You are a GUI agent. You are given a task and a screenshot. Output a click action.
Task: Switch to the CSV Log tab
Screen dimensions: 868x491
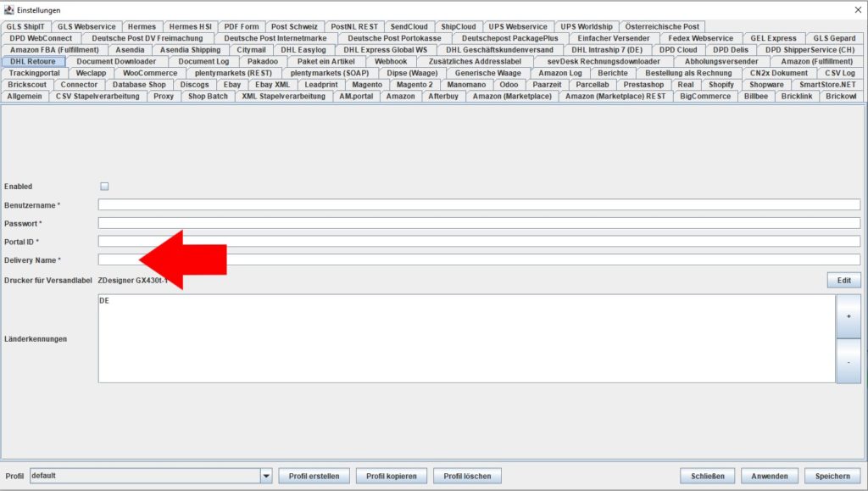pyautogui.click(x=840, y=73)
